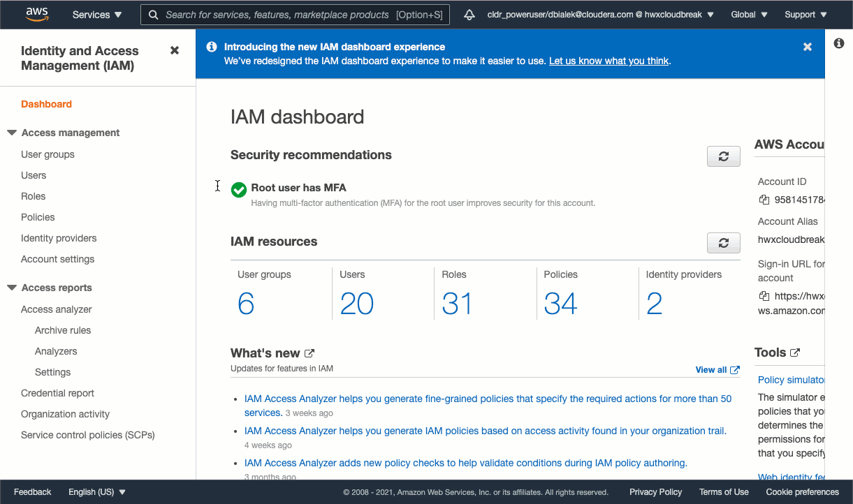Open the English (US) language selector
Image resolution: width=853 pixels, height=504 pixels.
pyautogui.click(x=97, y=492)
